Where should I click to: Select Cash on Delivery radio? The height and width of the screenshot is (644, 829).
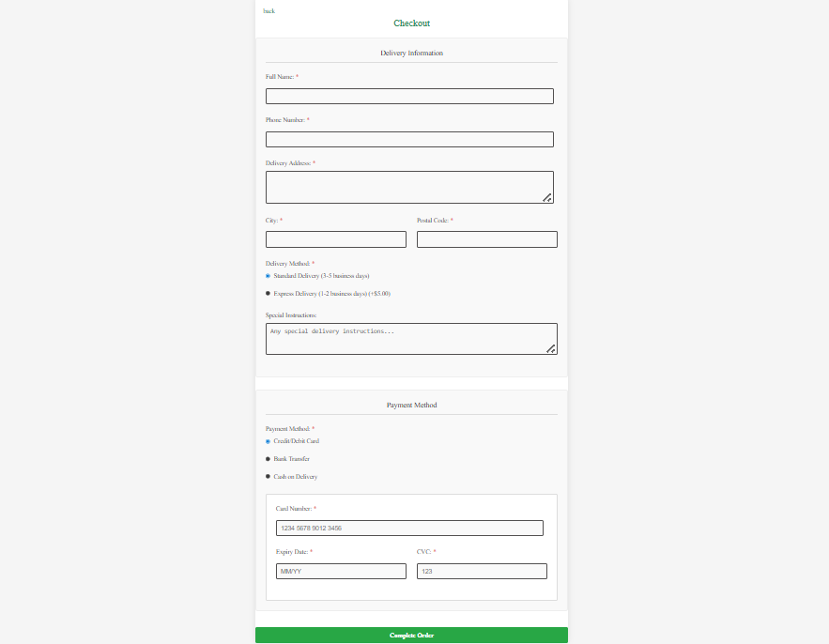click(269, 476)
